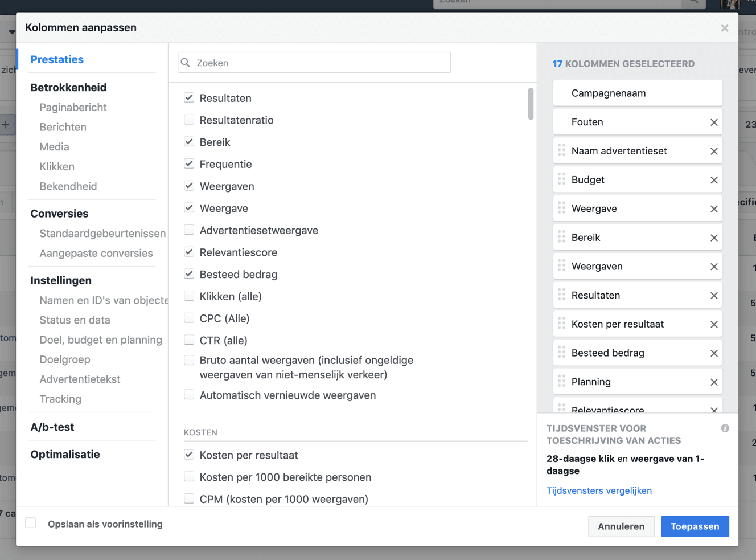Screen dimensions: 756x560
Task: Check the Advertentiesetweergave checkbox
Action: [x=189, y=230]
